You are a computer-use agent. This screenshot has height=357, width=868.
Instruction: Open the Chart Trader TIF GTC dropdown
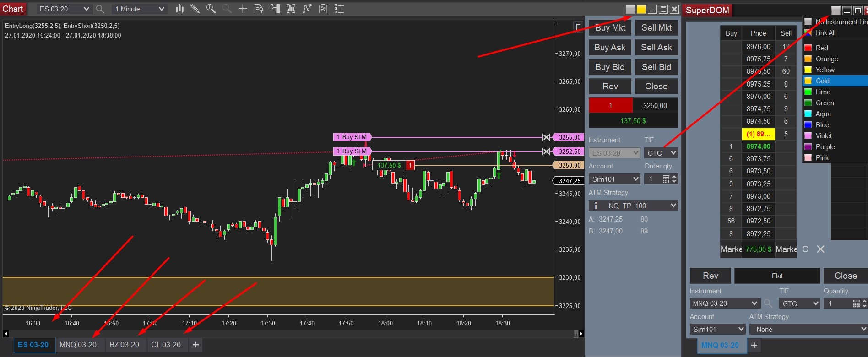661,153
